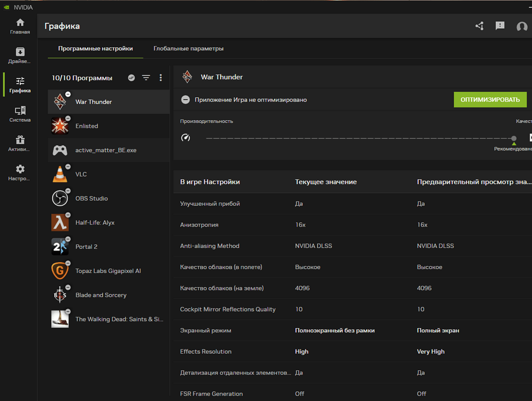Click the Blade and Sorcery icon
This screenshot has height=401, width=532.
coord(60,295)
